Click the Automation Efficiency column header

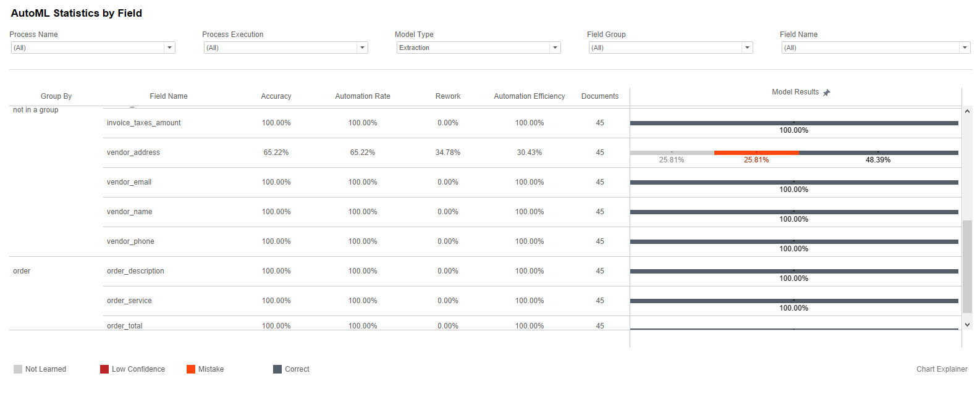pyautogui.click(x=530, y=96)
